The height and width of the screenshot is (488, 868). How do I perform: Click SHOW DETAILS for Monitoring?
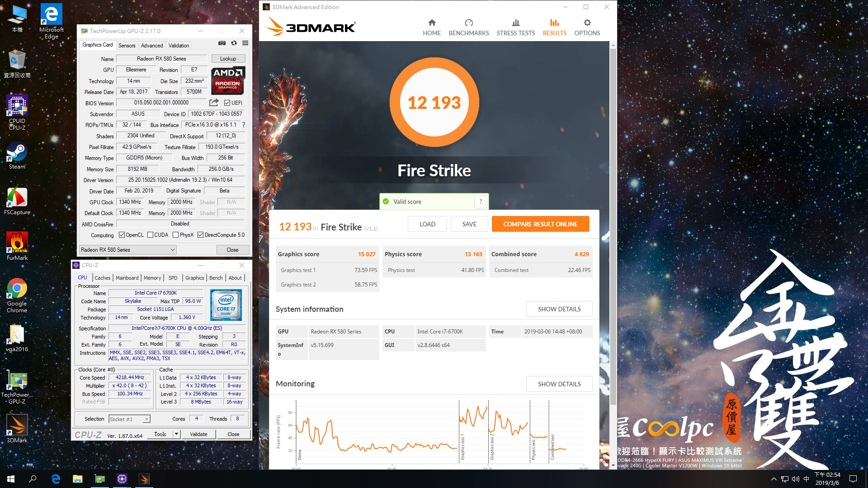[x=559, y=384]
